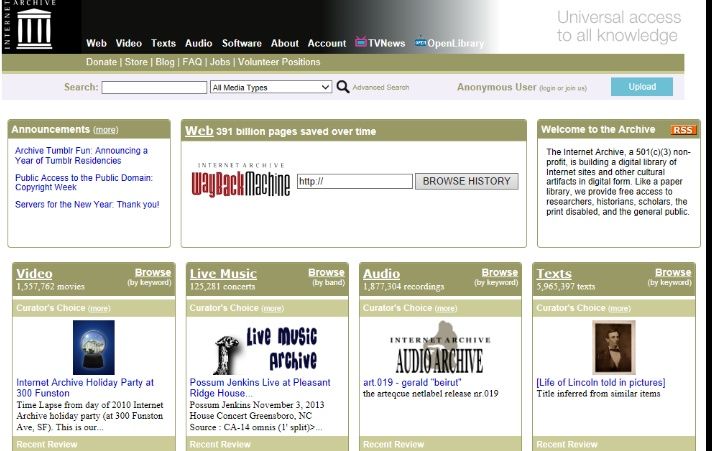Image resolution: width=712 pixels, height=451 pixels.
Task: Open Internet Archive Holiday Party link
Action: click(x=85, y=388)
